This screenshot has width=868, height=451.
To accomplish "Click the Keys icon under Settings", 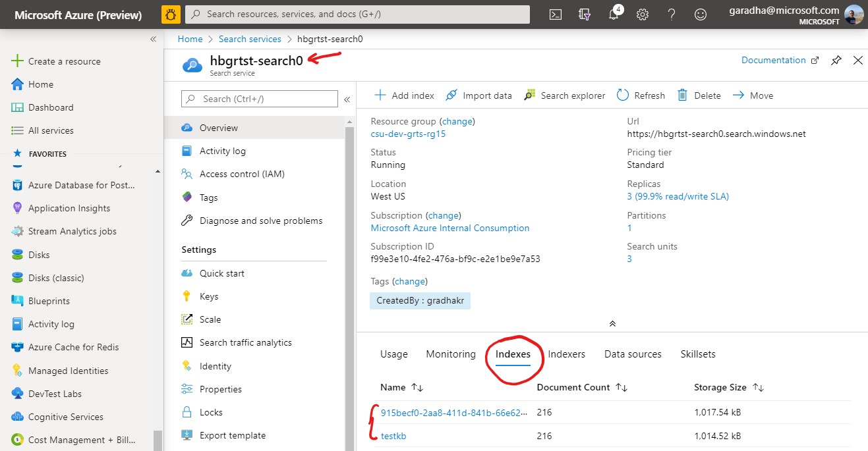I will (187, 296).
